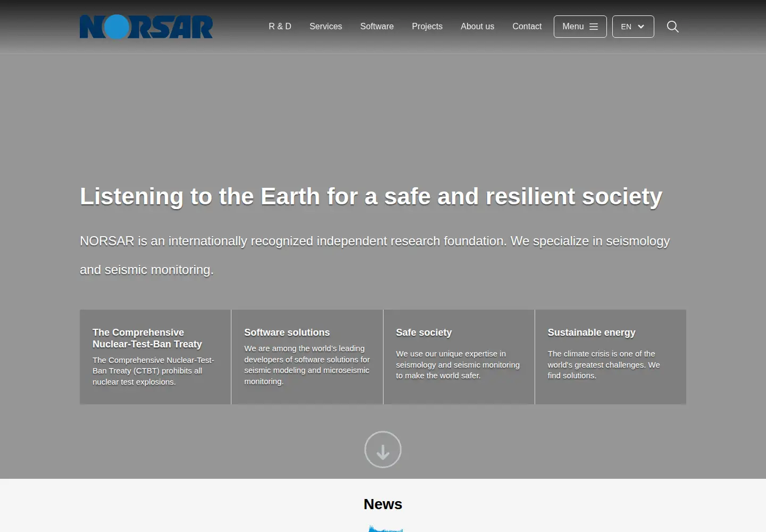Open the Comprehensive Nuclear-Test-Ban Treaty card

coord(155,357)
